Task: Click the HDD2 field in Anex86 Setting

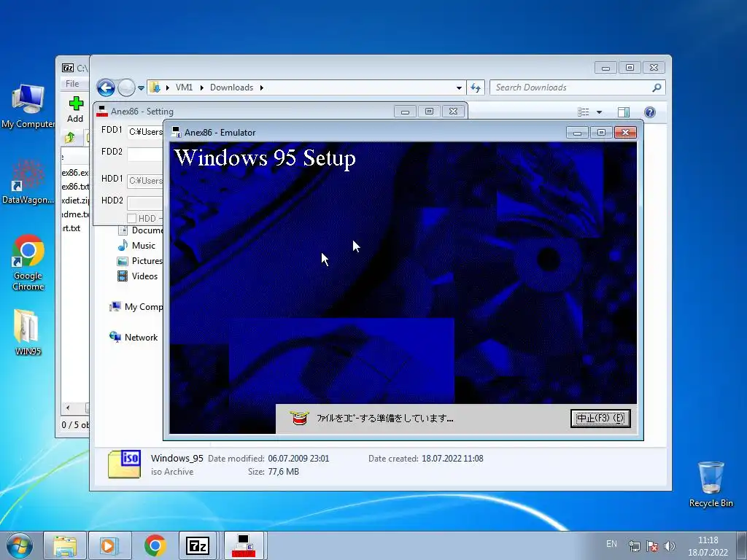Action: pyautogui.click(x=145, y=203)
